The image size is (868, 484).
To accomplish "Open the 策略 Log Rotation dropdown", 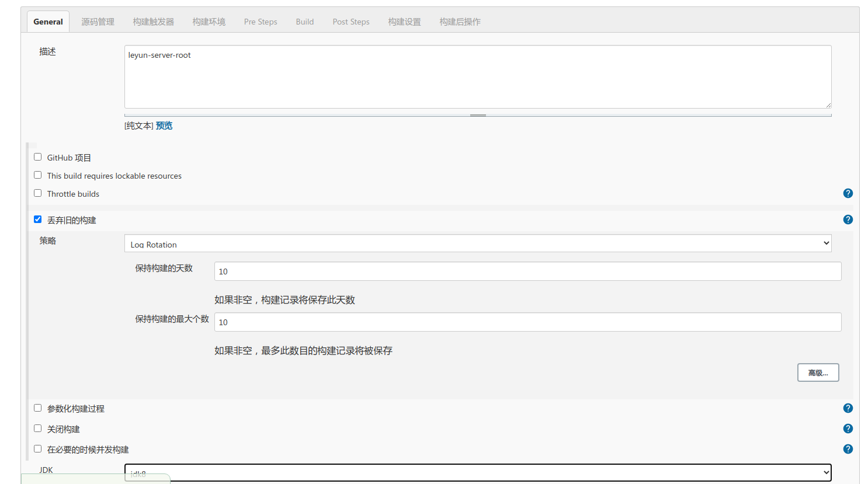I will (477, 243).
